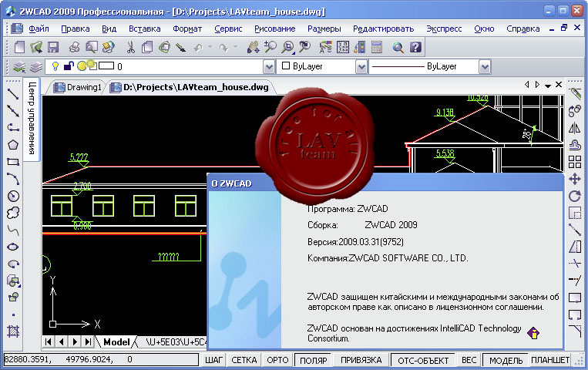Select the Rotate tool
Viewport: 588px width, 370px height.
tap(574, 196)
